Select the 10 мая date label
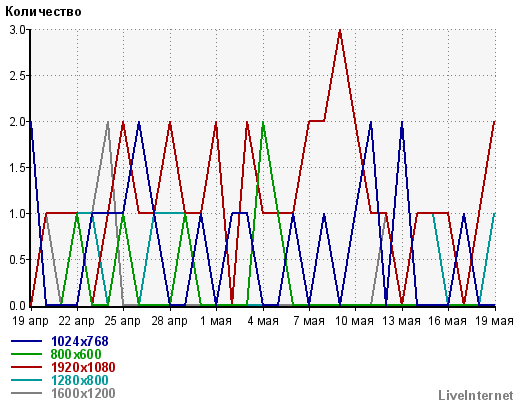The height and width of the screenshot is (405, 520). (x=354, y=321)
